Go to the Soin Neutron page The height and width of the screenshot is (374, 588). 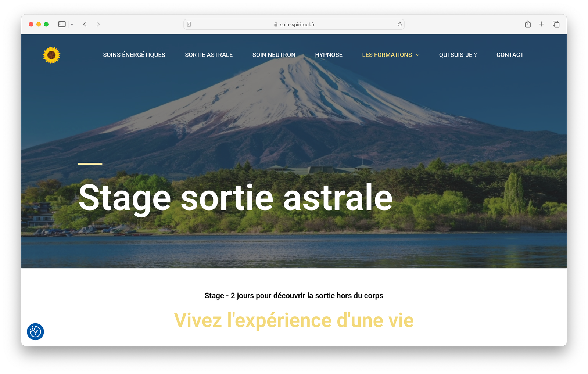[274, 55]
